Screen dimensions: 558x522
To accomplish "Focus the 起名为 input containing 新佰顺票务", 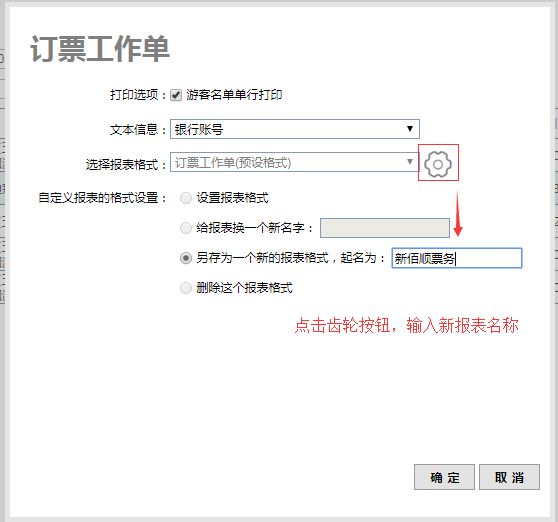I will click(x=457, y=258).
